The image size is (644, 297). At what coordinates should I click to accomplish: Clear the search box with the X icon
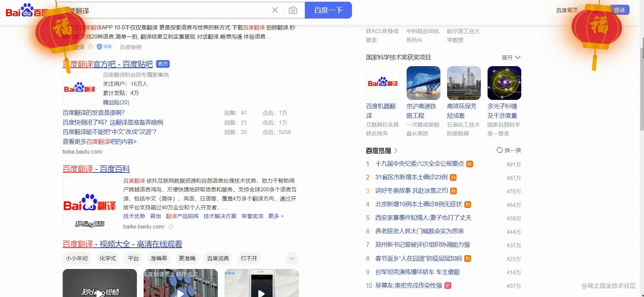tap(275, 10)
